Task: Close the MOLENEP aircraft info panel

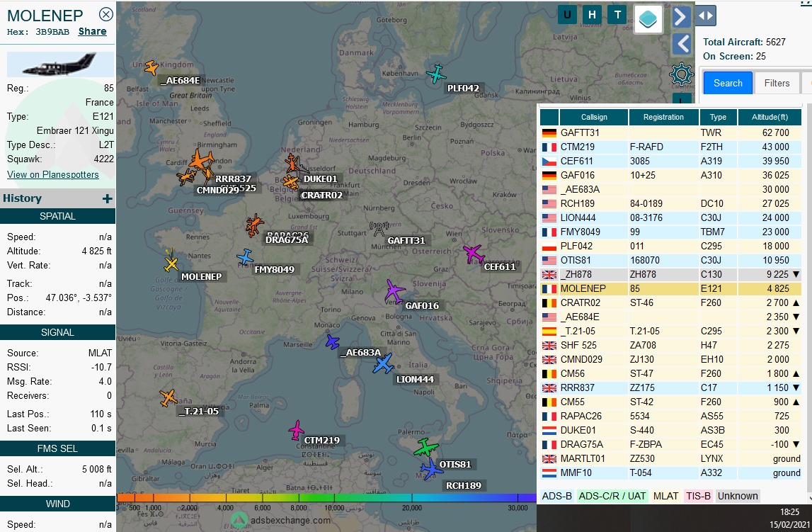Action: pyautogui.click(x=105, y=14)
